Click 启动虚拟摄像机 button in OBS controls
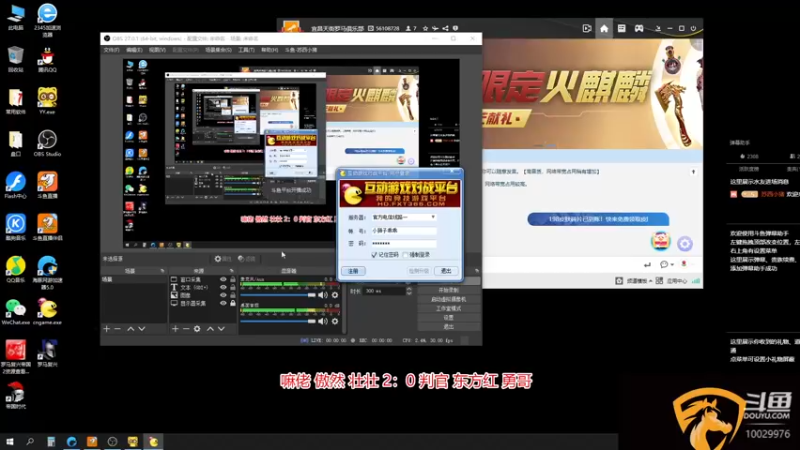The image size is (800, 450). [448, 299]
